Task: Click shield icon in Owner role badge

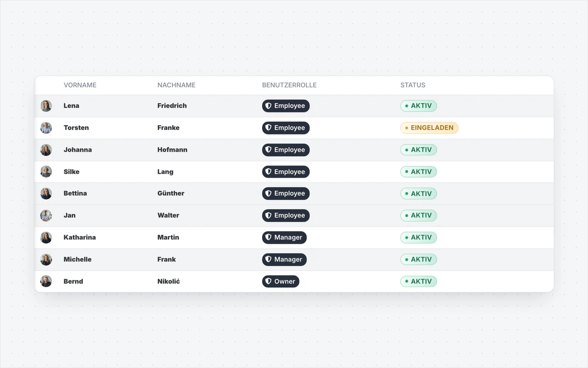Action: [x=268, y=282]
